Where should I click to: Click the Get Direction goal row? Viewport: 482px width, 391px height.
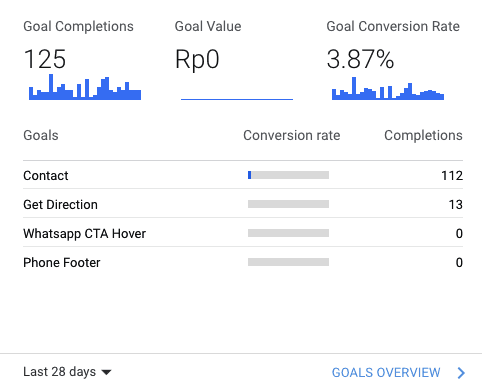243,204
